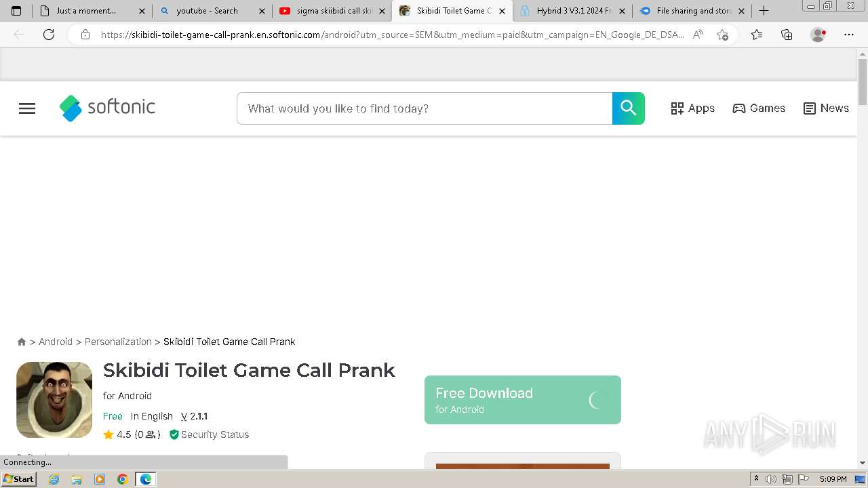The image size is (868, 488).
Task: Click the address bar URL
Action: click(x=392, y=35)
